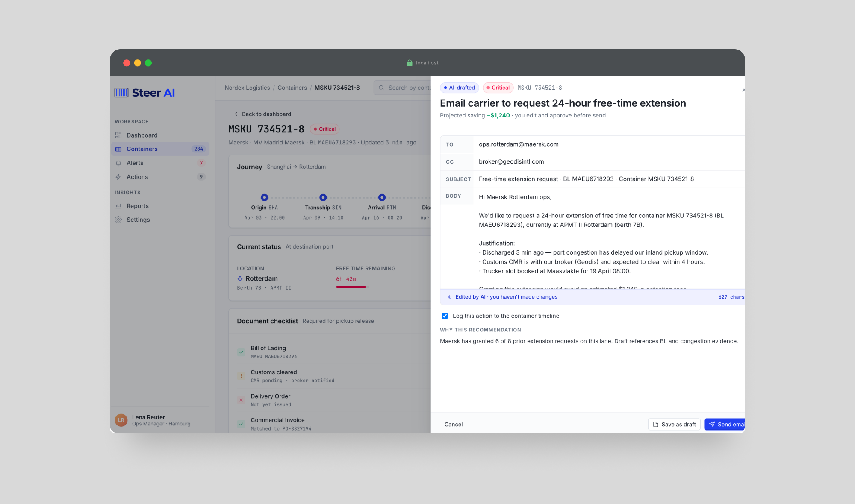Select Containers in the sidebar

[159, 149]
